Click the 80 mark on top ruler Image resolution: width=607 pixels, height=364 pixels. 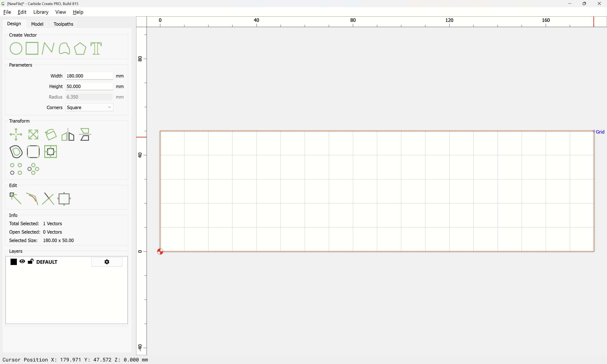353,20
